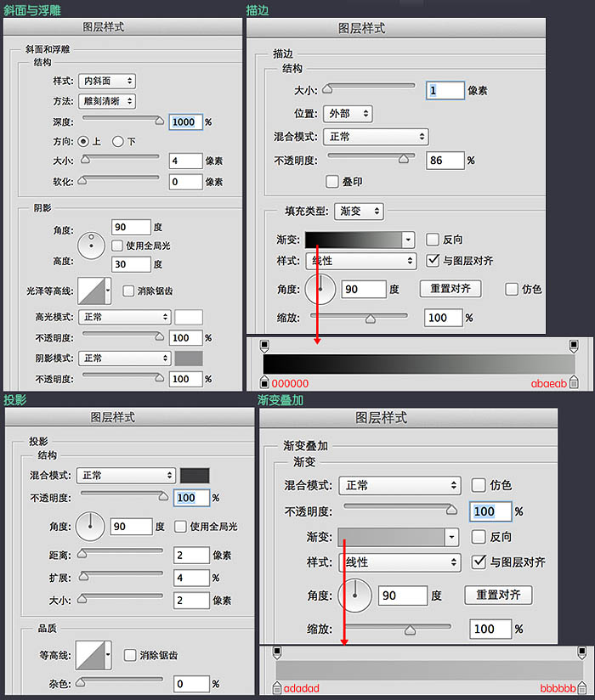The height and width of the screenshot is (700, 595).
Task: Click the white highlight color swatch
Action: (189, 317)
